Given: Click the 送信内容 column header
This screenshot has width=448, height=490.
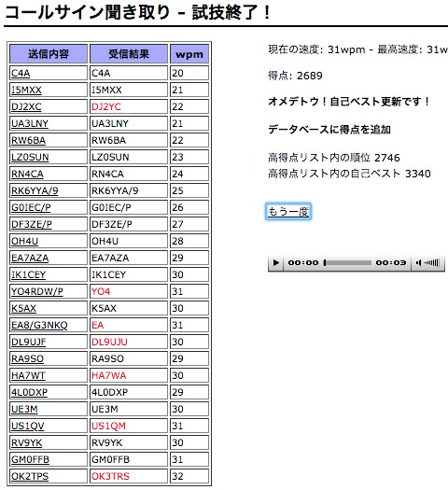Looking at the screenshot, I should (x=49, y=54).
